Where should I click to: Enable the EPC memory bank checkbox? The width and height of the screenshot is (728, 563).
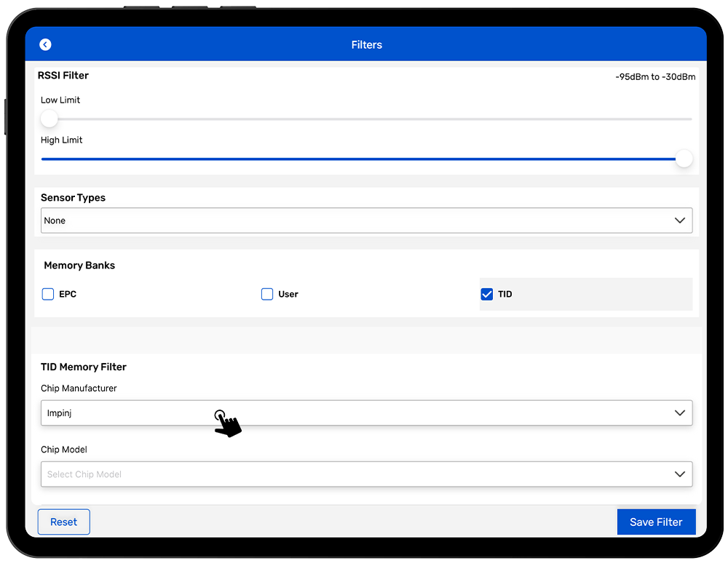tap(48, 295)
